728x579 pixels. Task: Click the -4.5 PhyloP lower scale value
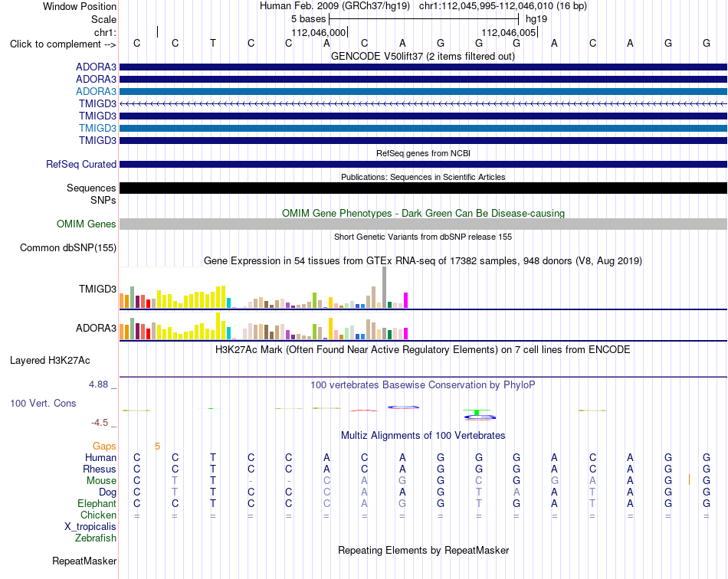(100, 423)
